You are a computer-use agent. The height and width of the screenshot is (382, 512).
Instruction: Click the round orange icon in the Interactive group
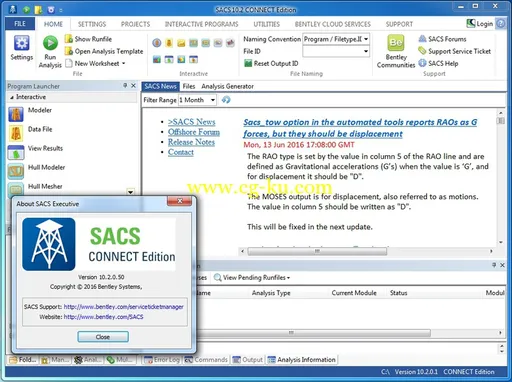[x=157, y=43]
